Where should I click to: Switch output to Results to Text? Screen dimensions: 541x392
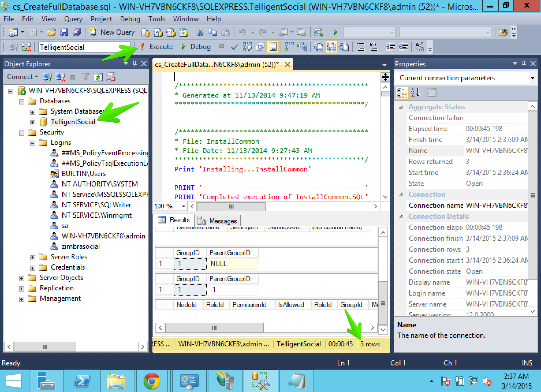tap(318, 47)
